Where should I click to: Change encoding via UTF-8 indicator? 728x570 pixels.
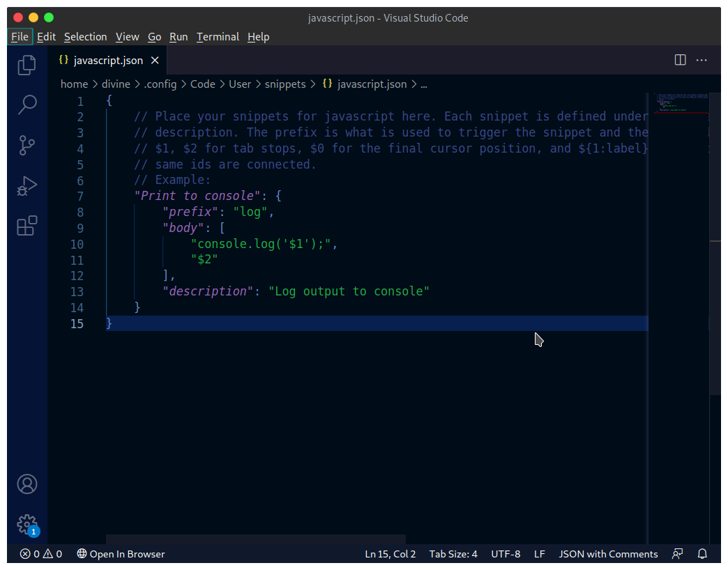pyautogui.click(x=506, y=554)
